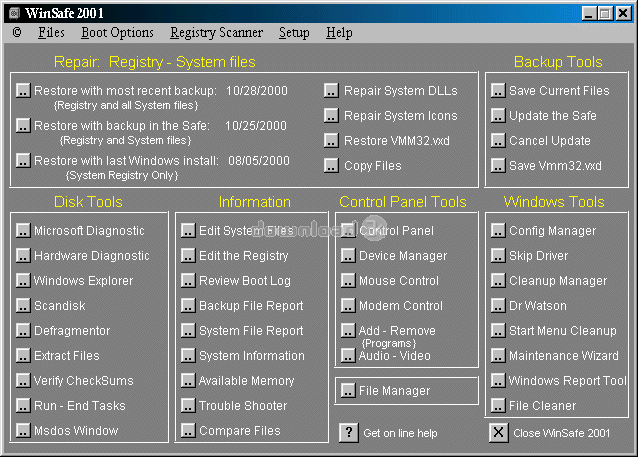The width and height of the screenshot is (638, 457).
Task: Click button beside Restore with backup in the Safe
Action: click(23, 125)
